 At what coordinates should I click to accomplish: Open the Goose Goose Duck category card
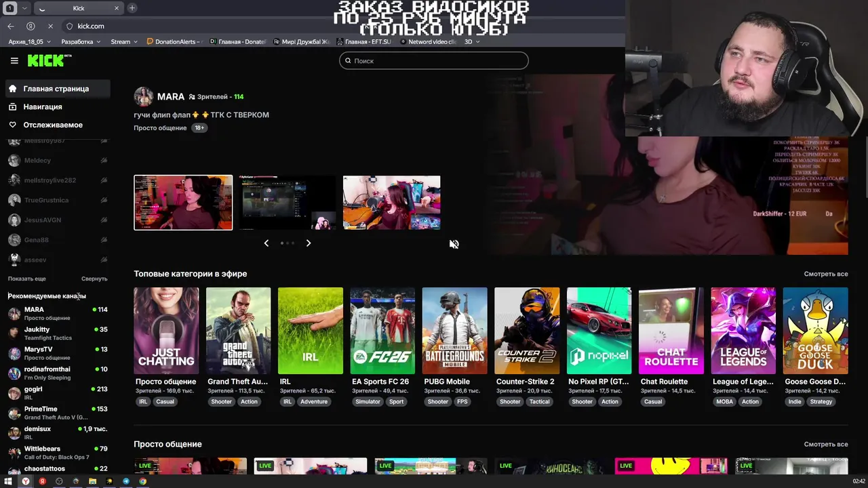(815, 331)
